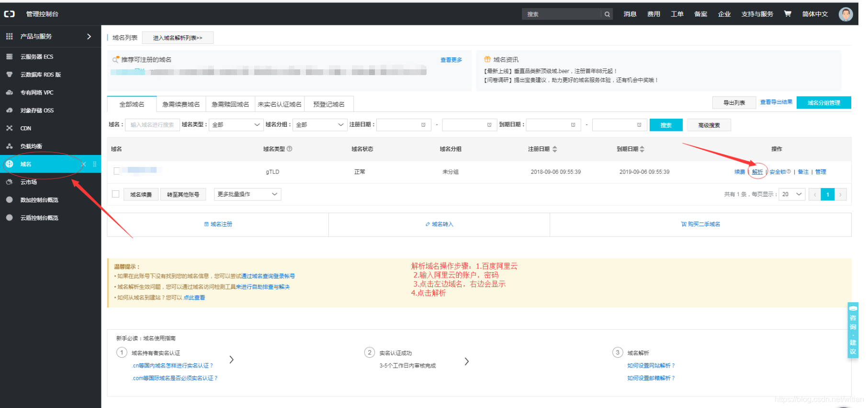Open calendar in 到期日期 start field
The height and width of the screenshot is (408, 868).
573,125
